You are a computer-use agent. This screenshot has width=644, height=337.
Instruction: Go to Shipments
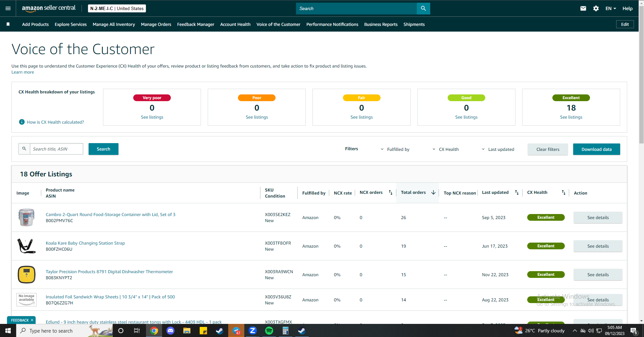coord(414,24)
